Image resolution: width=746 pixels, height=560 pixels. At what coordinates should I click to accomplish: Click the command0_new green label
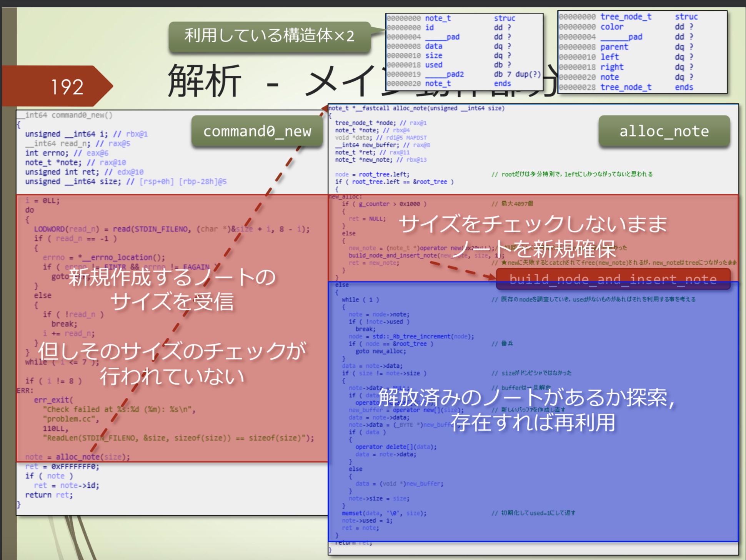[x=257, y=132]
